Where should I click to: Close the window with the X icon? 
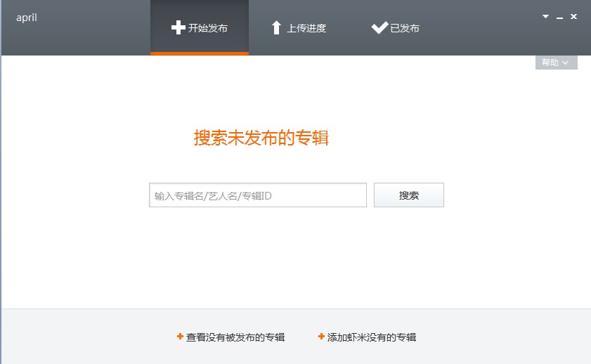point(573,17)
